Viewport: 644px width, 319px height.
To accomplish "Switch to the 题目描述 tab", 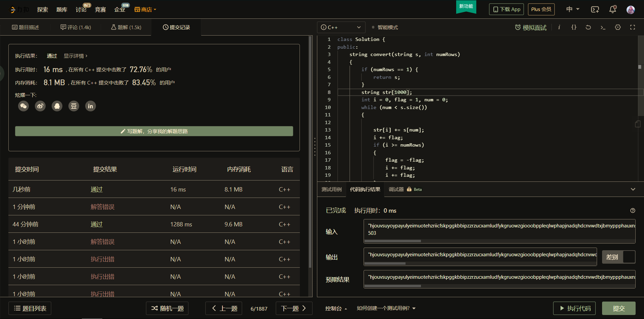I will (25, 27).
